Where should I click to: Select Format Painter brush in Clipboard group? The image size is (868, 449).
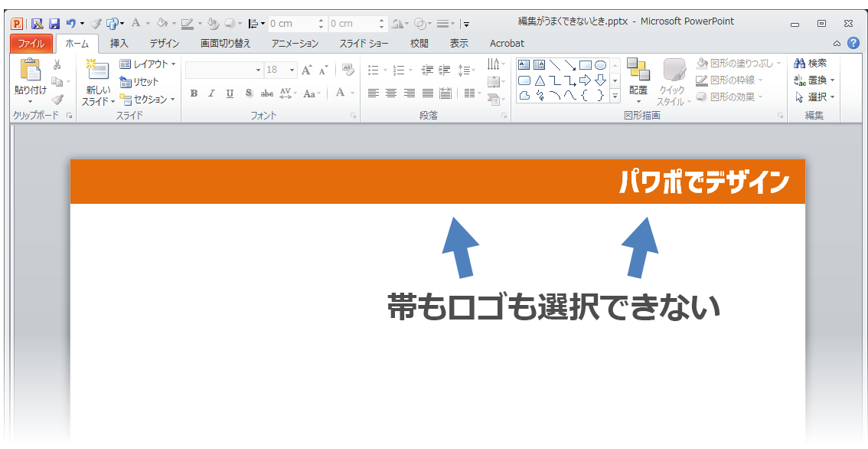click(x=57, y=99)
